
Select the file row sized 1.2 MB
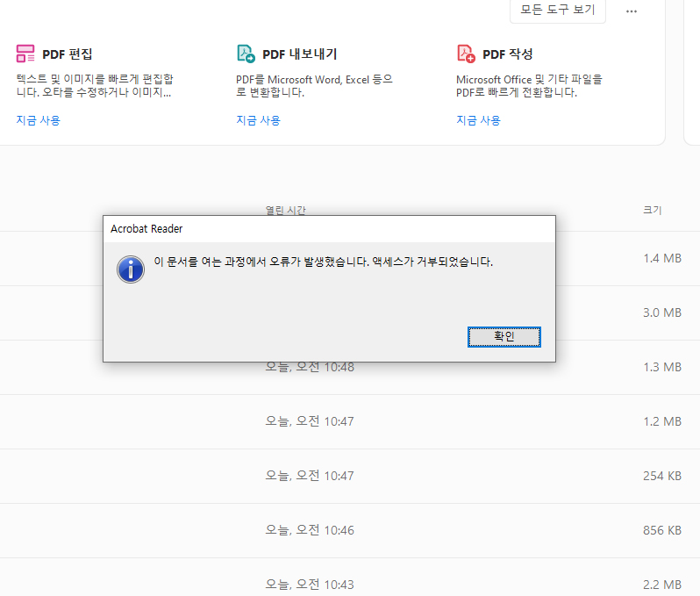350,421
